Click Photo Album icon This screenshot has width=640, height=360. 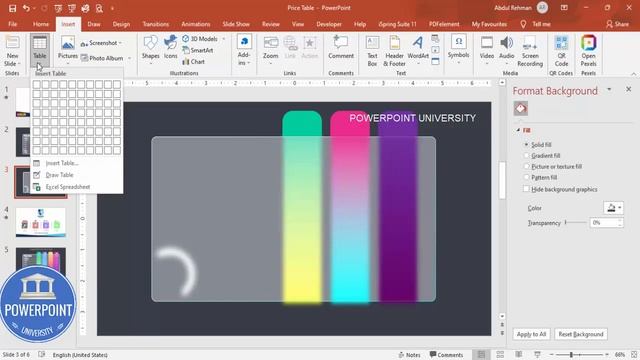tap(84, 58)
